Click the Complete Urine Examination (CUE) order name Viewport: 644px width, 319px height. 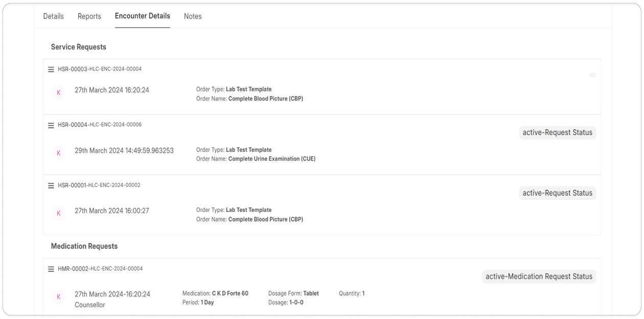(x=271, y=159)
